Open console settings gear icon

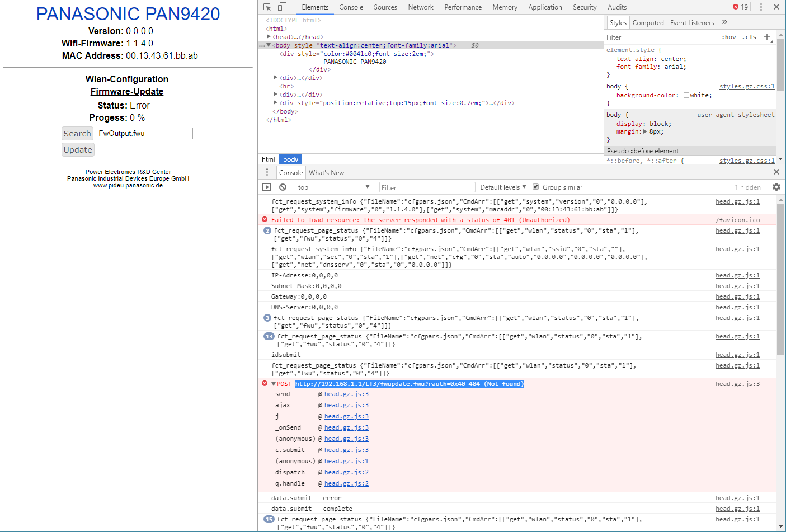tap(776, 187)
